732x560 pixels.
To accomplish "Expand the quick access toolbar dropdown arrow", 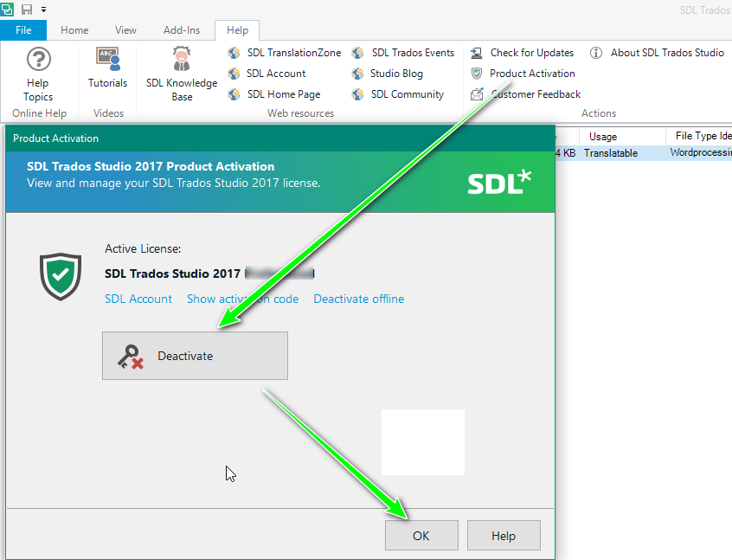I will (x=43, y=9).
